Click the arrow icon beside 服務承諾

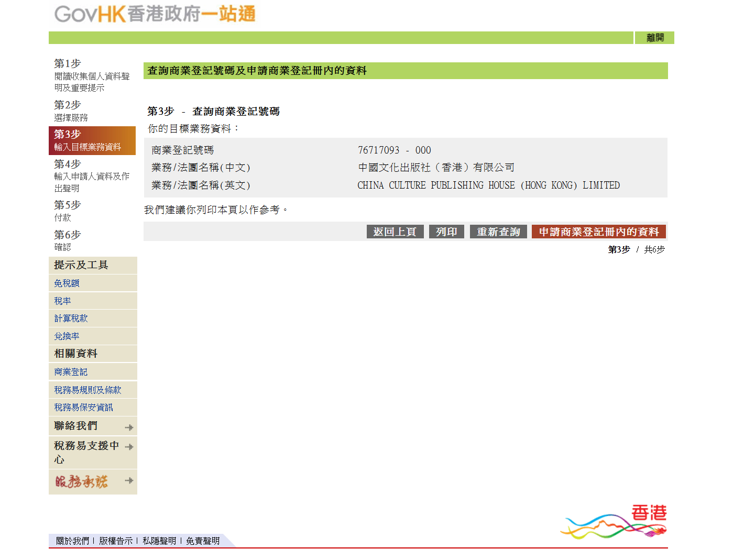point(129,480)
